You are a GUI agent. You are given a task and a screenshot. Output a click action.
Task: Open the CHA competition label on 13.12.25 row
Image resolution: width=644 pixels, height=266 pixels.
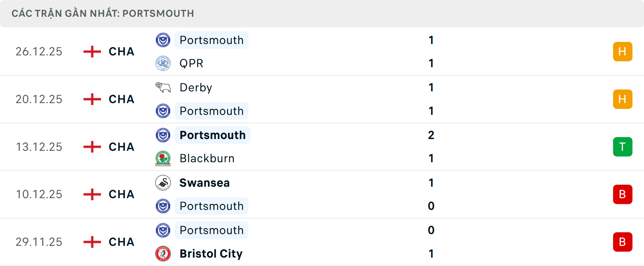121,147
